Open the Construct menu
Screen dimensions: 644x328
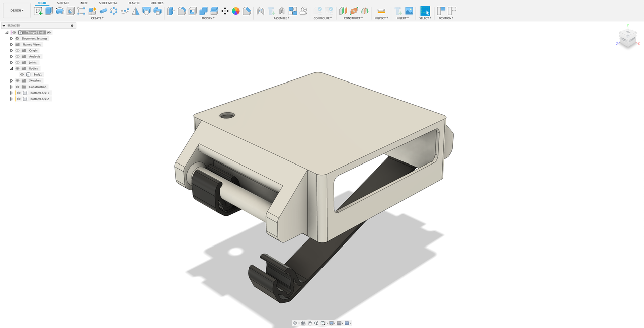pos(353,18)
